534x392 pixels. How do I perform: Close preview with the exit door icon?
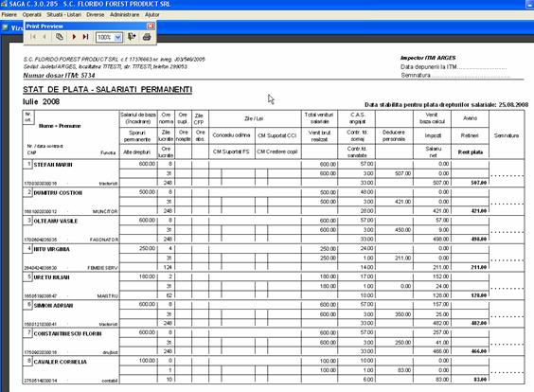click(132, 37)
